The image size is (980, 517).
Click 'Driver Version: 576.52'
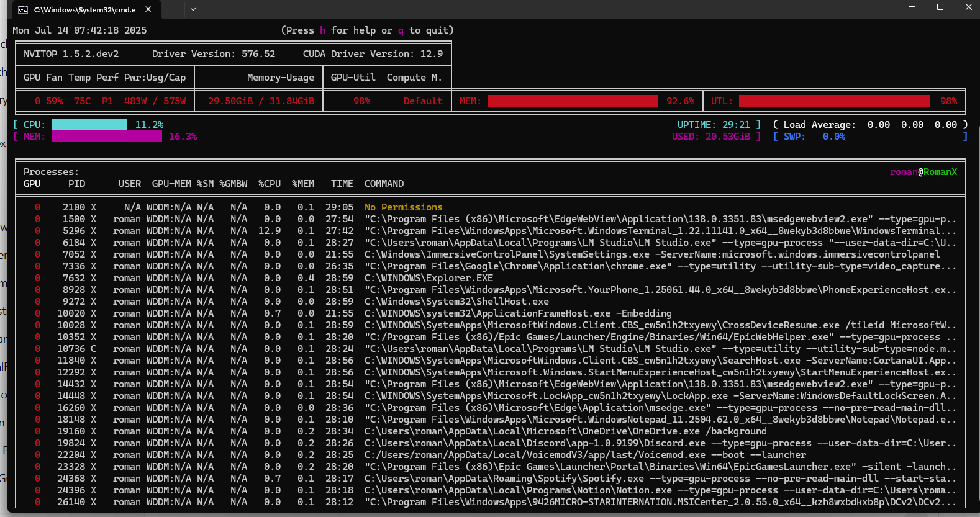[214, 54]
